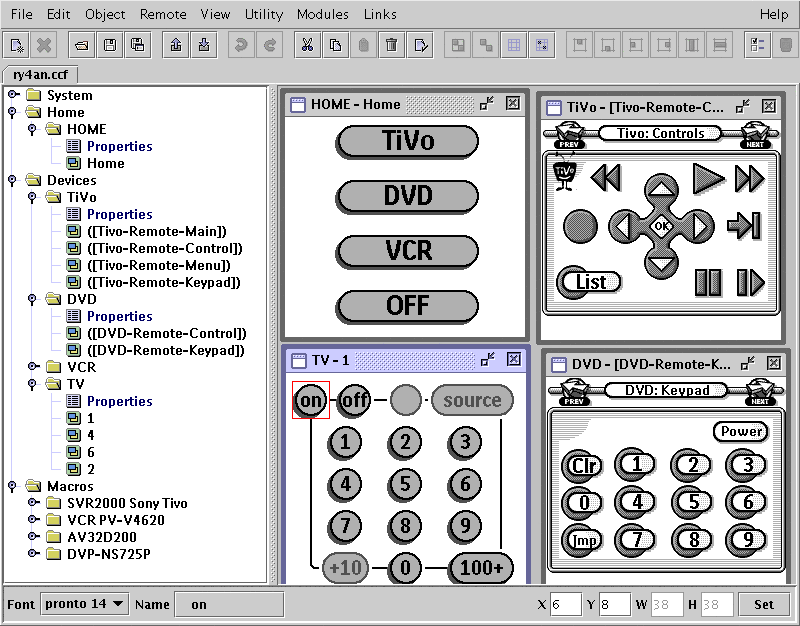Click the List button in TiVo window
The image size is (800, 626).
tap(589, 282)
